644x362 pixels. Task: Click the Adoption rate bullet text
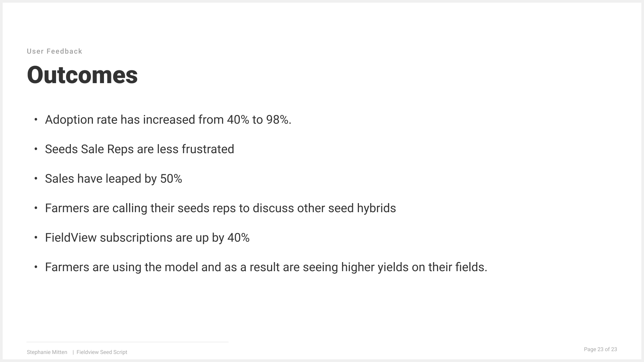pos(168,120)
